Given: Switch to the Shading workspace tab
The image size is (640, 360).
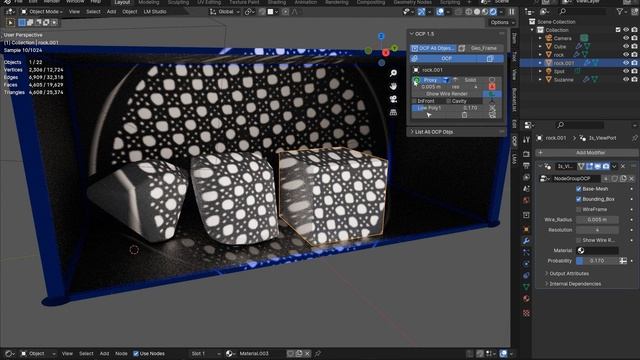Looking at the screenshot, I should (277, 2).
